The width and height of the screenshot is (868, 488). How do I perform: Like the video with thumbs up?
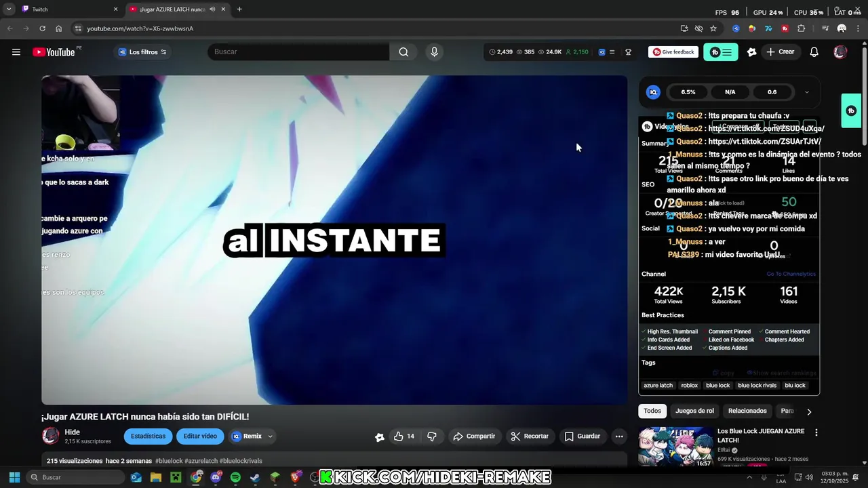404,436
